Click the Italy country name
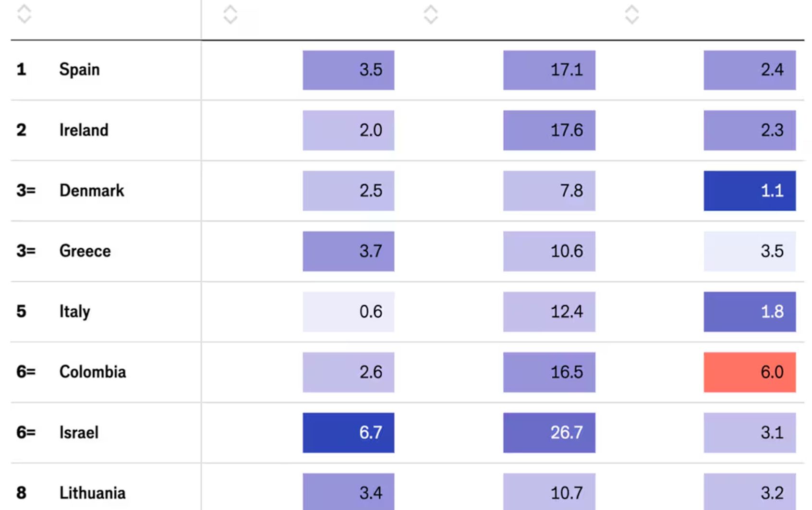The image size is (812, 510). click(74, 312)
